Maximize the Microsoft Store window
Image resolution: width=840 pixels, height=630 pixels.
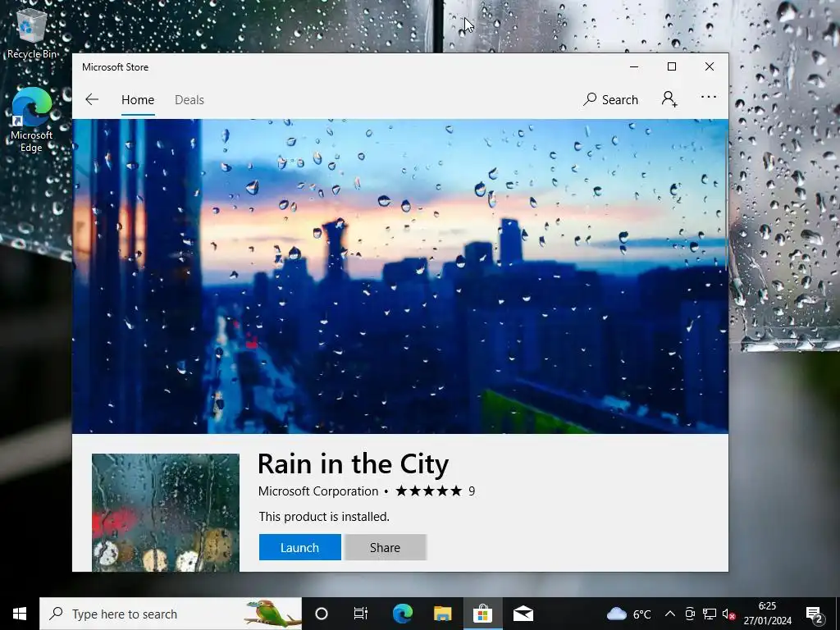coord(672,66)
